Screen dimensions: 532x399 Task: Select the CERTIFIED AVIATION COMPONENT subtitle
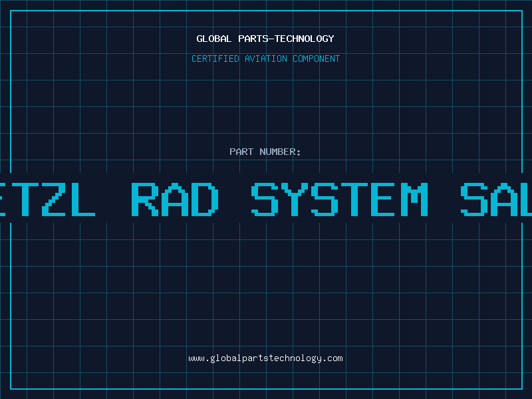(x=265, y=59)
